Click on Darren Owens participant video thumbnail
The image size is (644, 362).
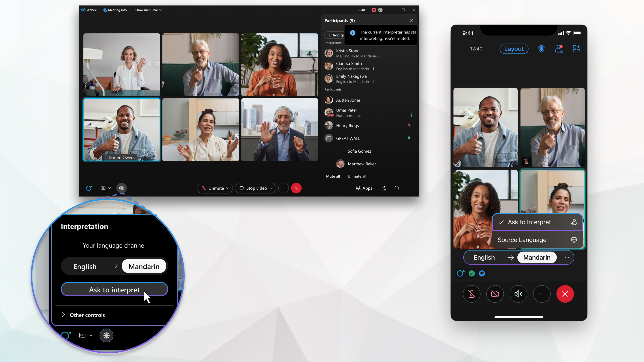tap(122, 130)
